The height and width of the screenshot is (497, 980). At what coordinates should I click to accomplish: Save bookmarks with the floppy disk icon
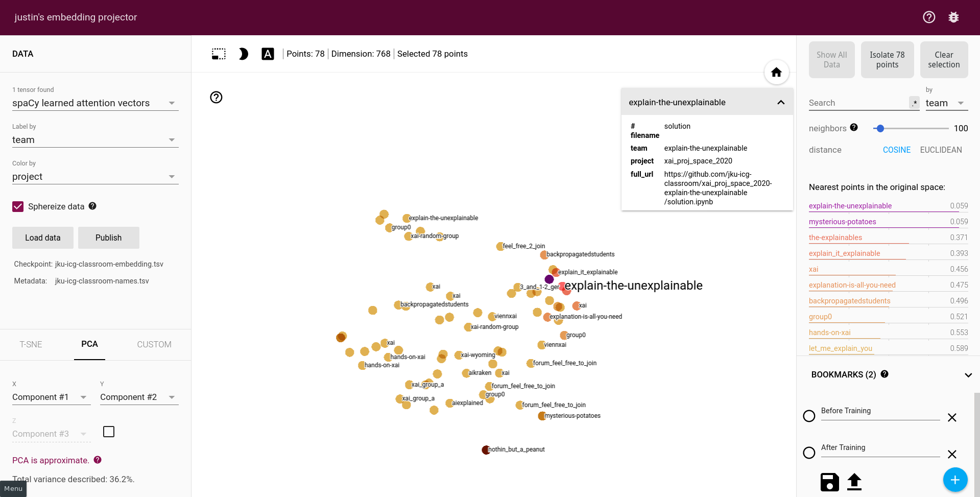pos(829,482)
